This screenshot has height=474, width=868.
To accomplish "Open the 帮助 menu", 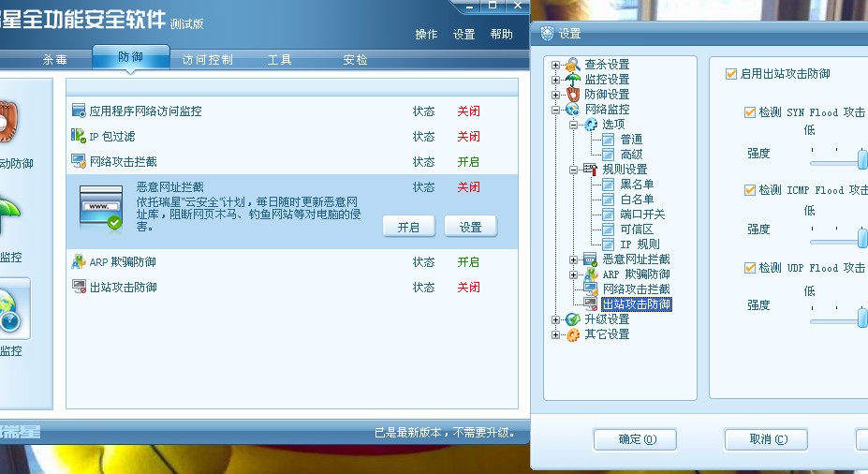I will pos(502,35).
